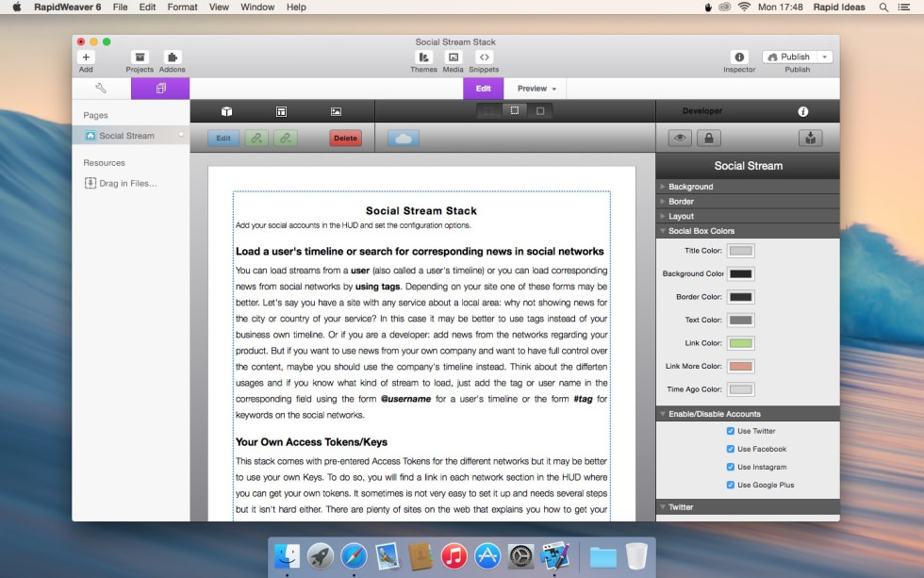Collapse the Social Box Colors section
Viewport: 924px width, 578px height.
tap(748, 231)
